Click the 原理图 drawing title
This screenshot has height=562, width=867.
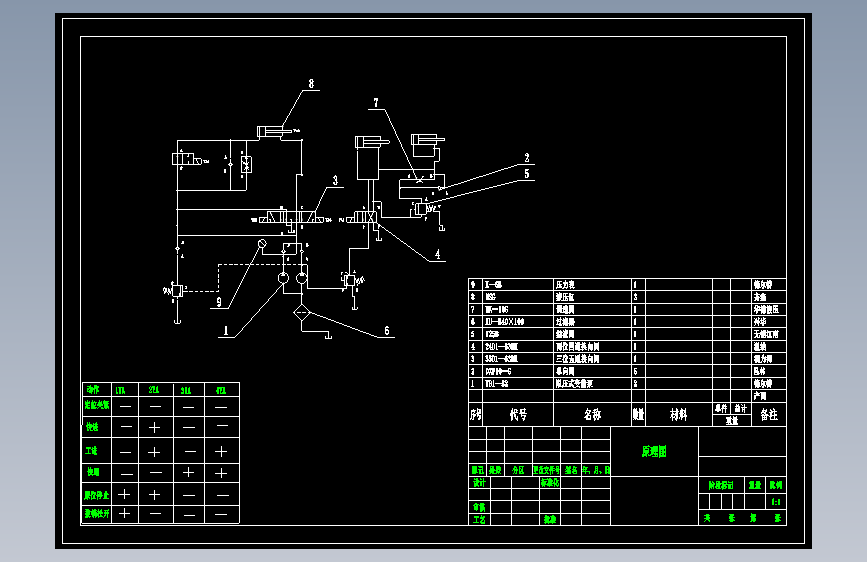click(x=654, y=451)
